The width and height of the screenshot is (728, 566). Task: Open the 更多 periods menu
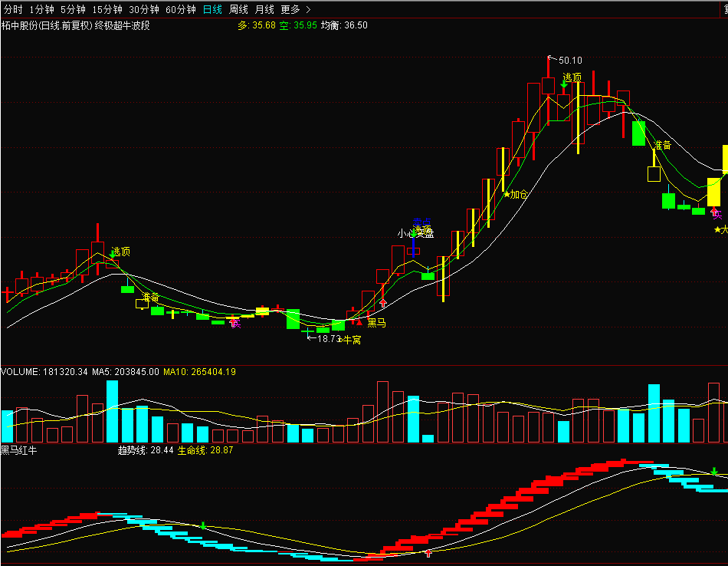pyautogui.click(x=290, y=9)
